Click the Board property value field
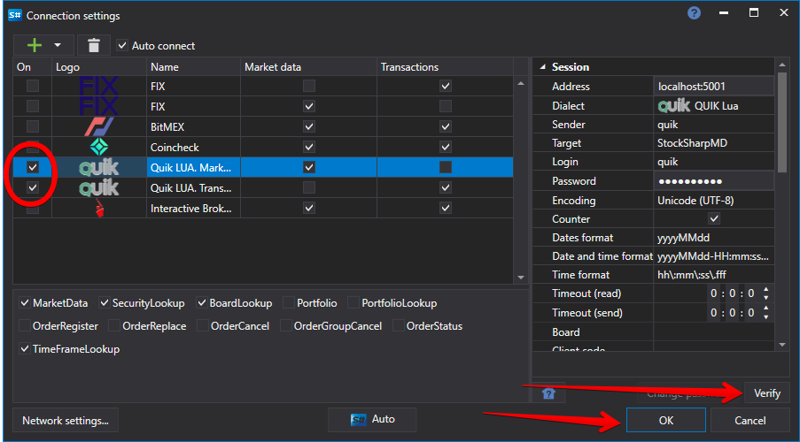This screenshot has height=442, width=800. pos(714,332)
